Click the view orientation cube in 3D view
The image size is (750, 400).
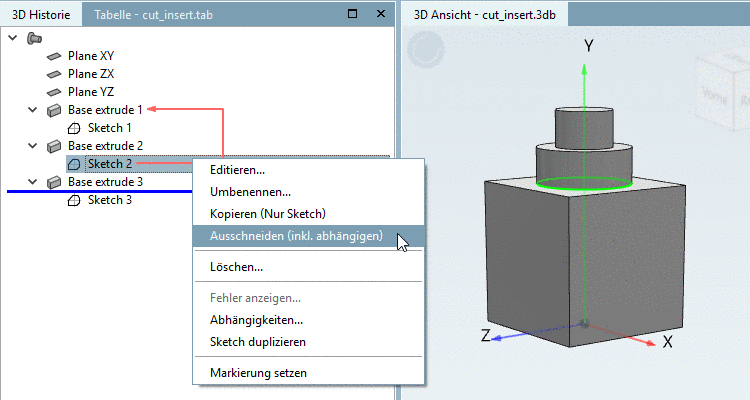722,91
